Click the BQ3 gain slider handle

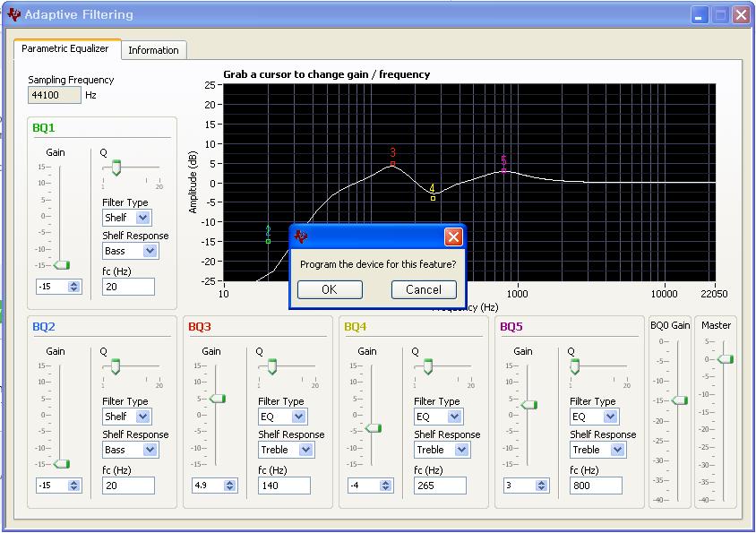(218, 399)
